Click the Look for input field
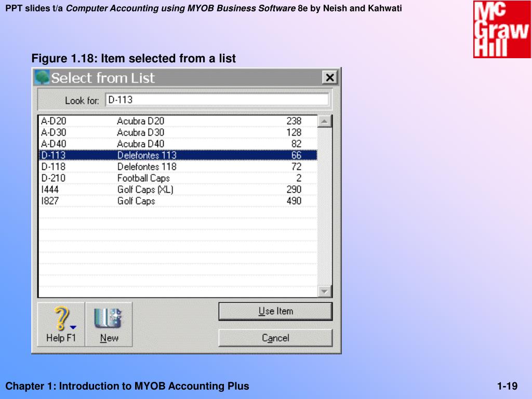Viewport: 532px width, 399px height. 217,100
